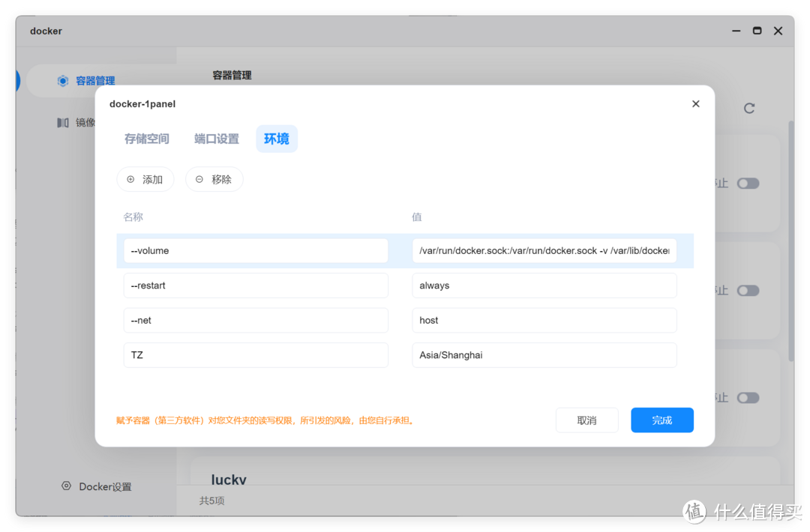Open the 存储空间 tab
This screenshot has height=532, width=810.
147,139
